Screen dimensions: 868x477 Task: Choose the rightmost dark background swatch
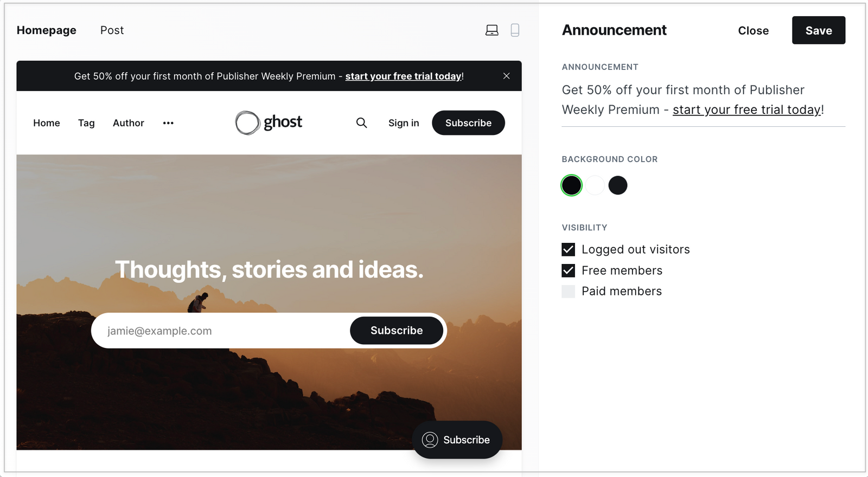pyautogui.click(x=617, y=185)
